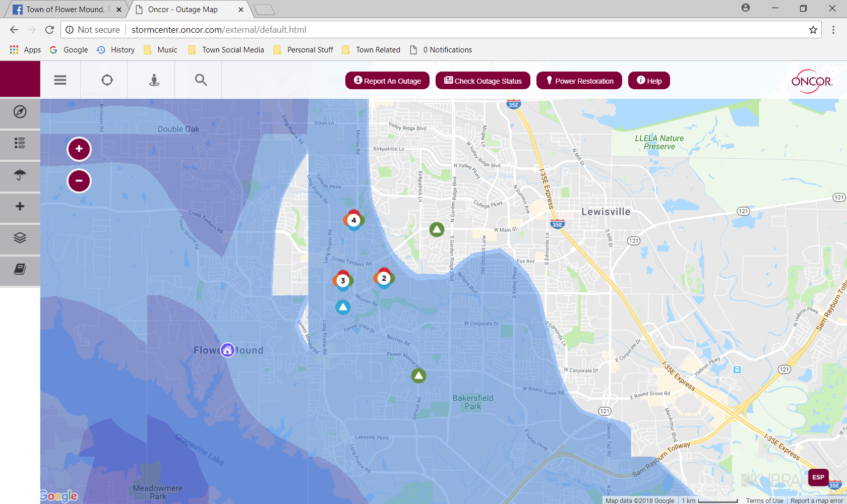The width and height of the screenshot is (847, 504).
Task: Click the street view person icon
Action: (x=154, y=80)
